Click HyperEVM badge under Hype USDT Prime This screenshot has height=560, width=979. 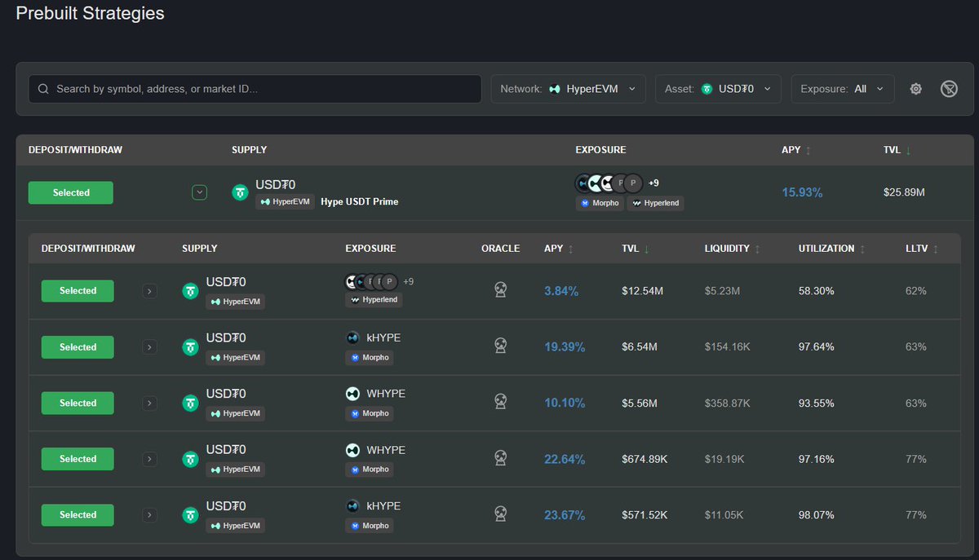tap(285, 201)
